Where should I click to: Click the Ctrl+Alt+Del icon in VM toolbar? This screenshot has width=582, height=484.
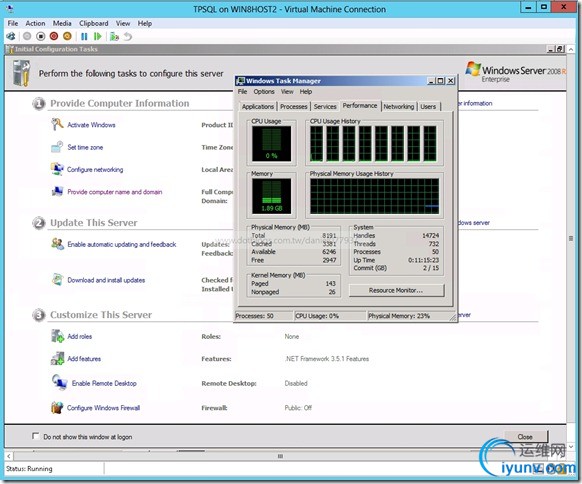tap(11, 36)
